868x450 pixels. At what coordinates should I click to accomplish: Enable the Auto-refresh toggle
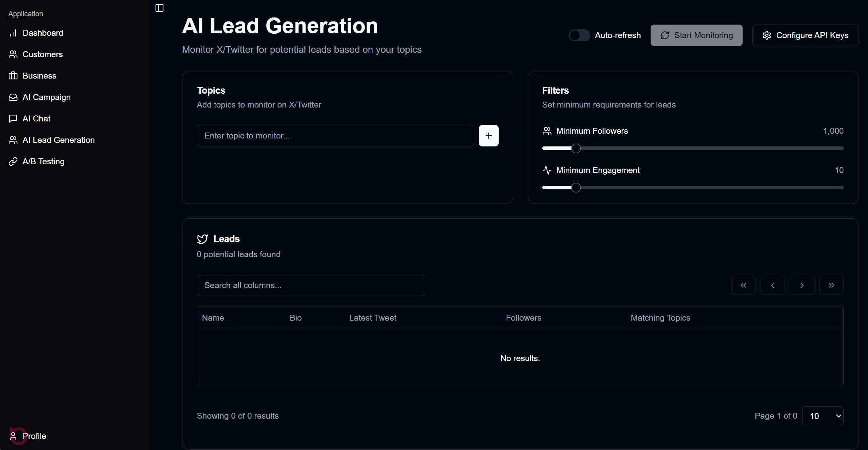pos(579,35)
